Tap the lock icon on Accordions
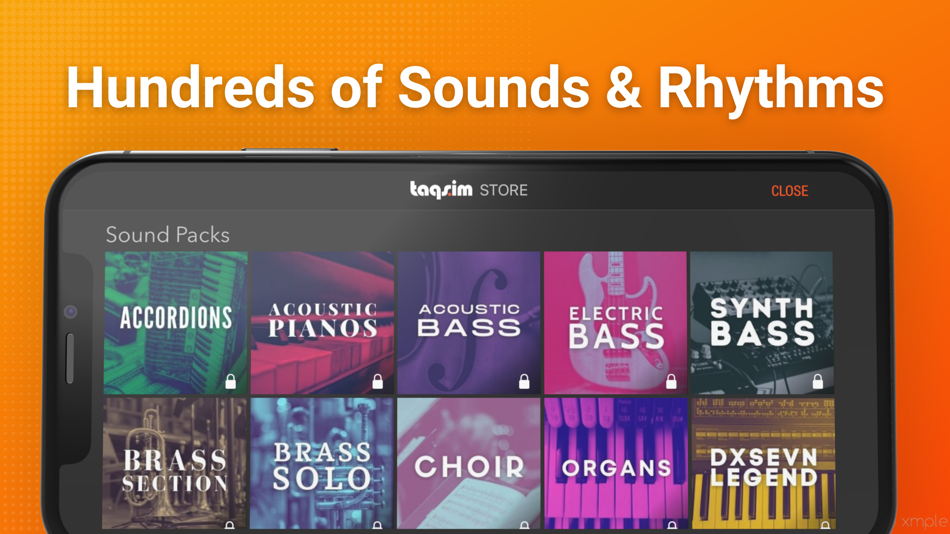The height and width of the screenshot is (534, 950). [x=230, y=381]
